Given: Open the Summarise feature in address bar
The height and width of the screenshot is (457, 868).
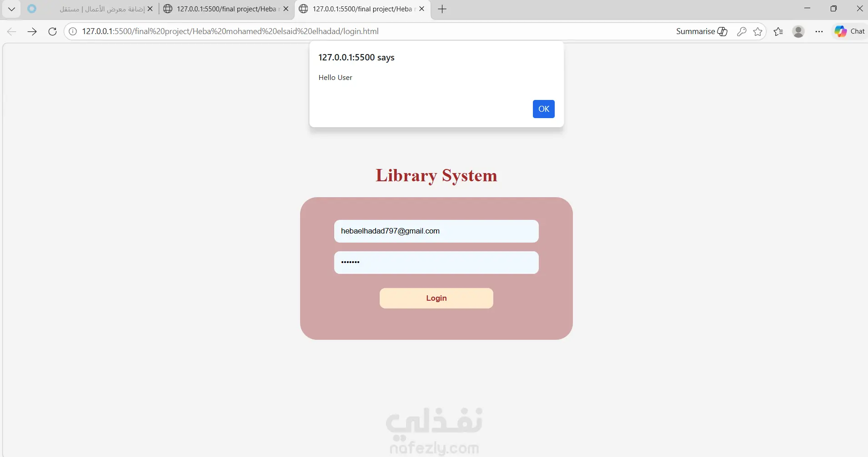Looking at the screenshot, I should click(x=702, y=31).
